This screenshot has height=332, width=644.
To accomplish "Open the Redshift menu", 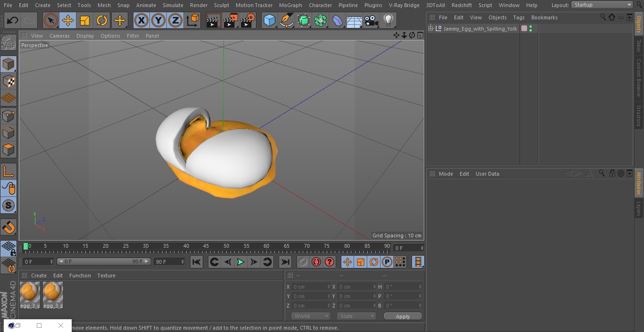I will pos(462,5).
